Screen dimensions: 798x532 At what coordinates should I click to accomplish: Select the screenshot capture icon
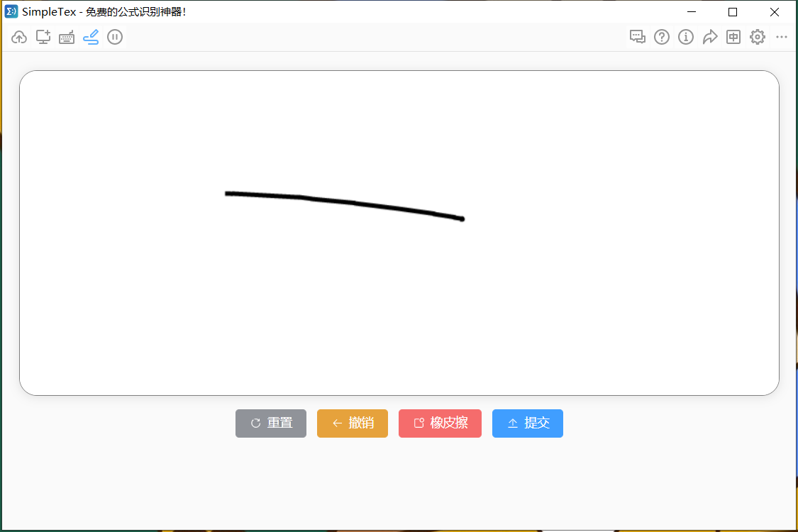coord(43,38)
